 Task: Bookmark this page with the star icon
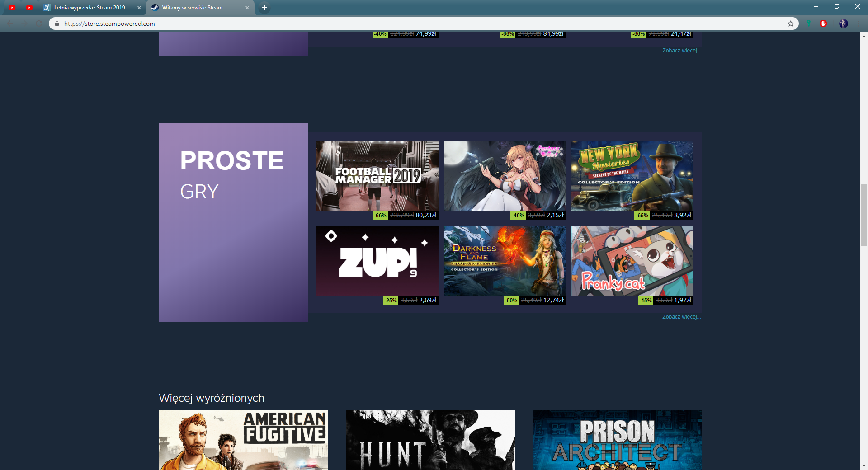pyautogui.click(x=791, y=23)
